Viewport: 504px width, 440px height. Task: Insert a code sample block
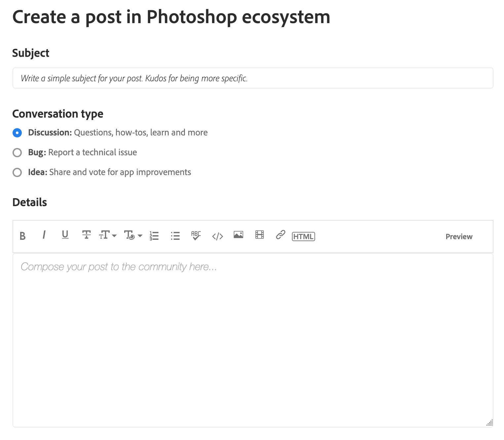217,236
